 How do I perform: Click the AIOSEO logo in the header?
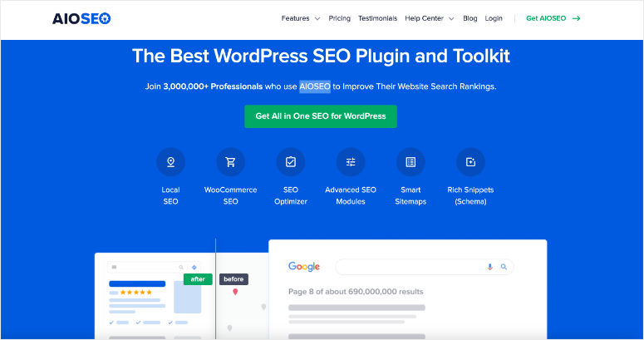pyautogui.click(x=81, y=18)
